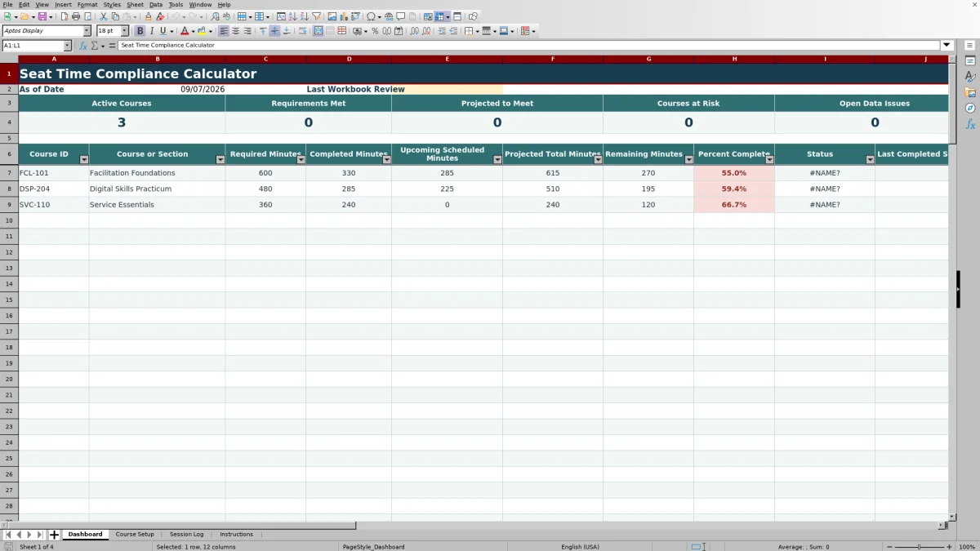Screen dimensions: 980x551
Task: Switch to Session Log sheet tab
Action: (x=186, y=535)
